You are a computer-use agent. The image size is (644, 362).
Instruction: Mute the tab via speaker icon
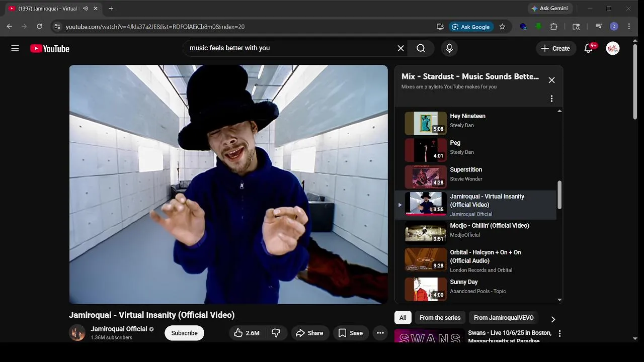pos(85,9)
